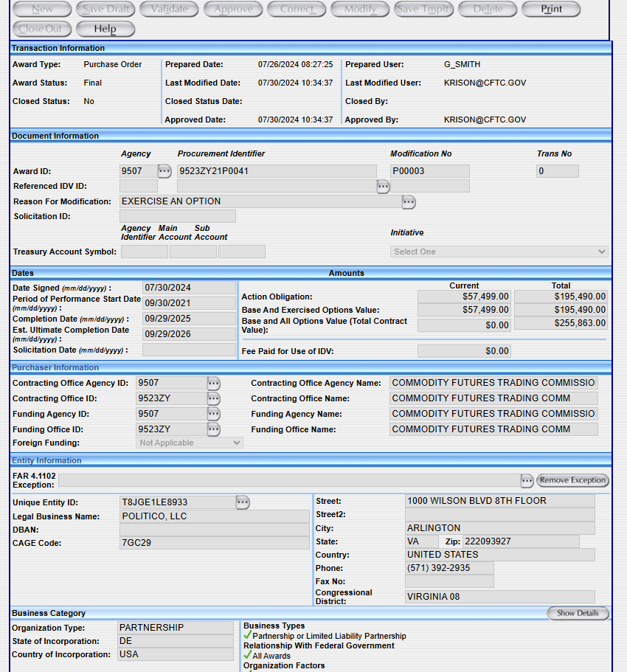Open lookup for Contracting Office ID

(x=213, y=398)
